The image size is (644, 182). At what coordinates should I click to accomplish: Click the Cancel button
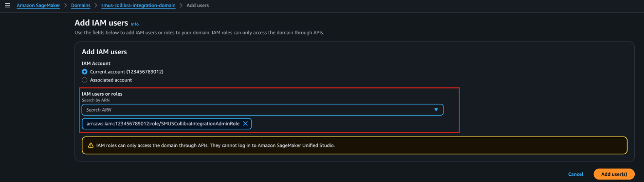(575, 174)
